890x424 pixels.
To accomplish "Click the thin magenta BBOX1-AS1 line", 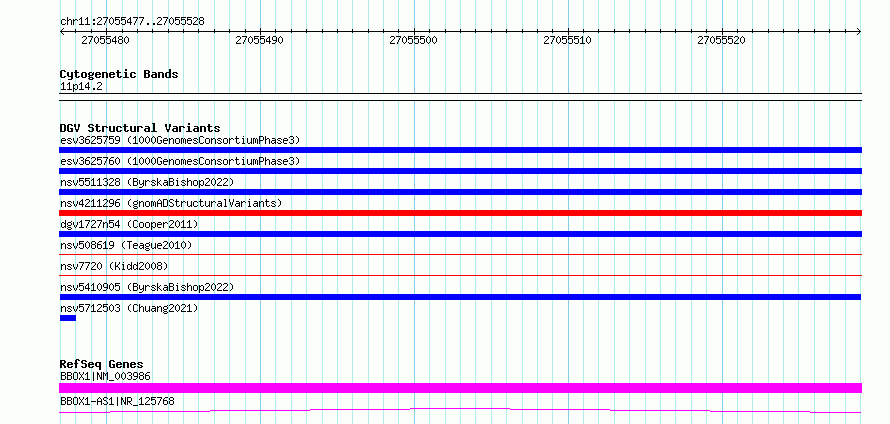I will point(460,410).
